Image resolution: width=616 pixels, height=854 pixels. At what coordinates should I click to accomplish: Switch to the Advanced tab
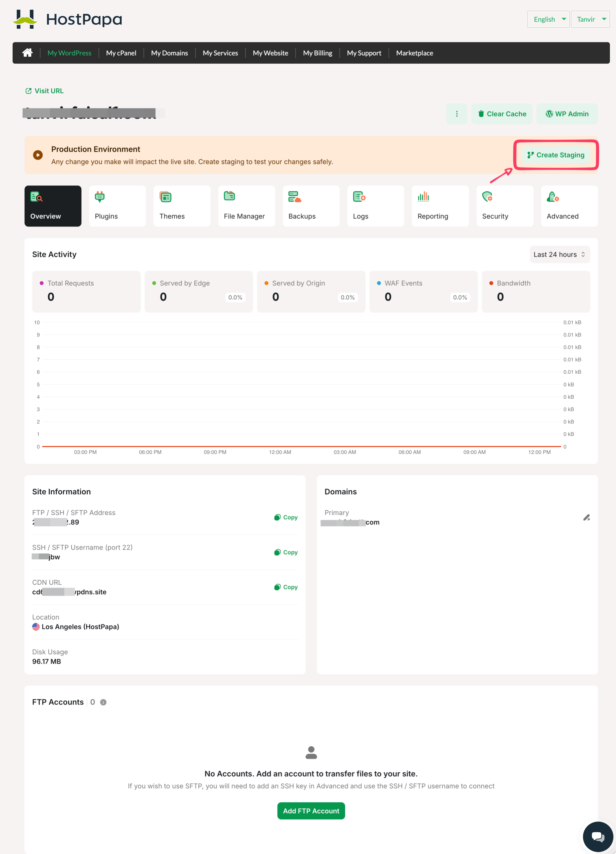point(569,206)
